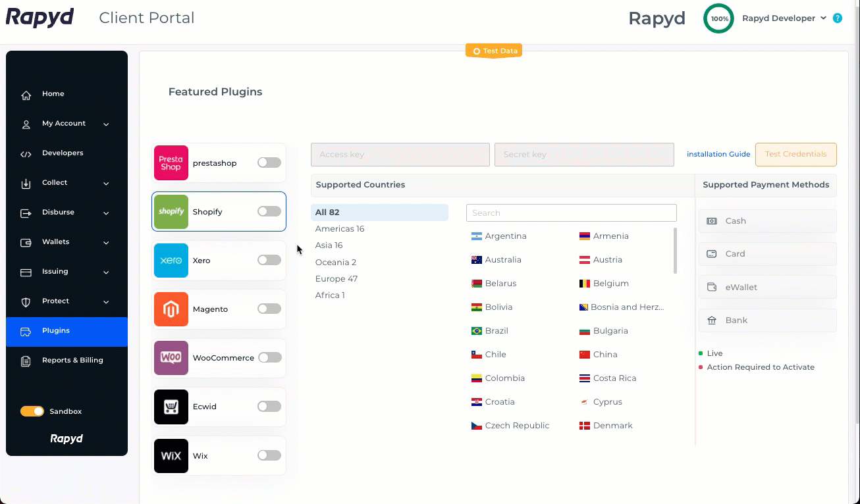Screen dimensions: 860x504
Task: Click the Test Credentials button
Action: [795, 155]
